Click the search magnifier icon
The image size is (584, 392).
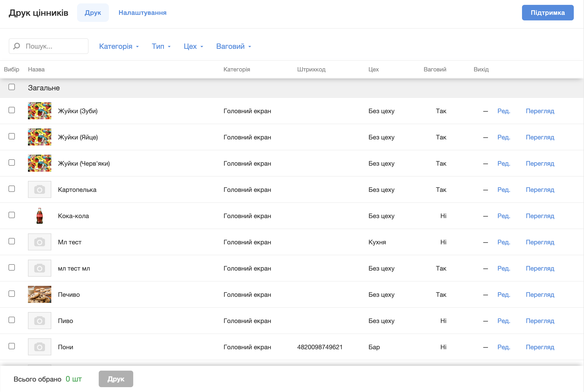pos(17,46)
